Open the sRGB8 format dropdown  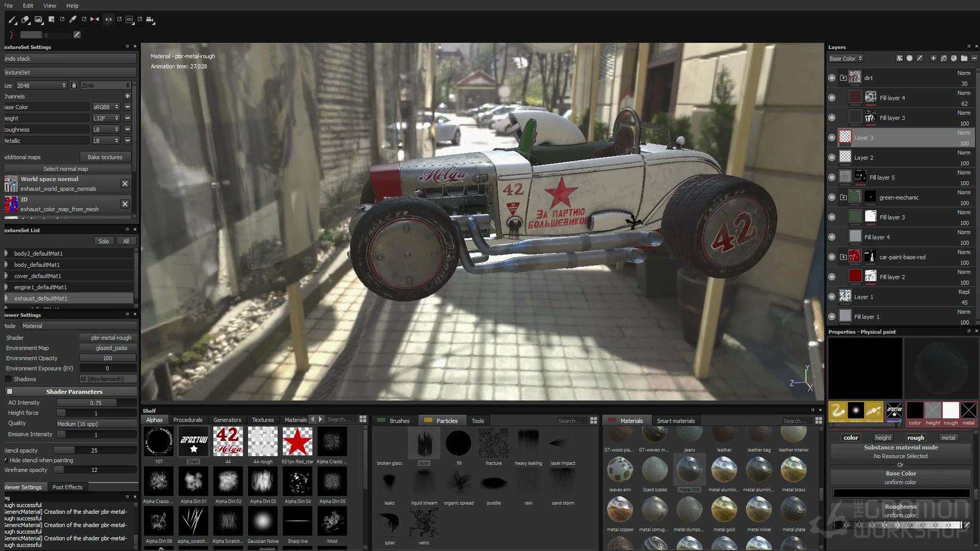[x=105, y=107]
